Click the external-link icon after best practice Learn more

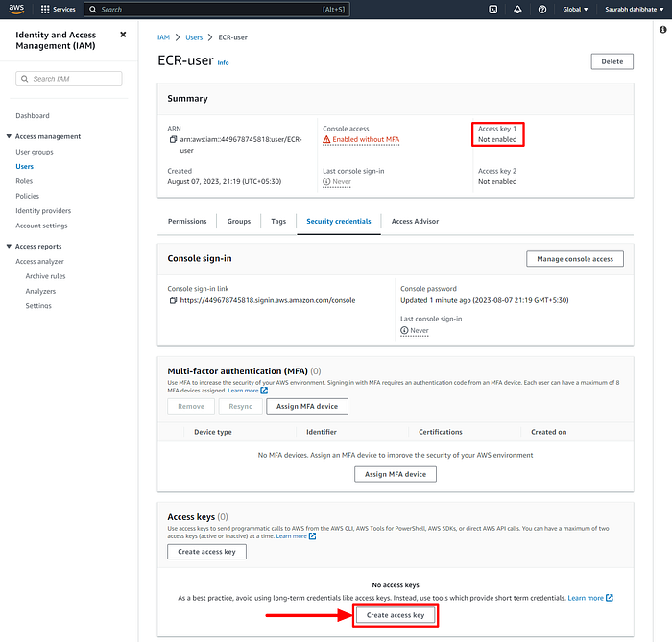click(610, 598)
